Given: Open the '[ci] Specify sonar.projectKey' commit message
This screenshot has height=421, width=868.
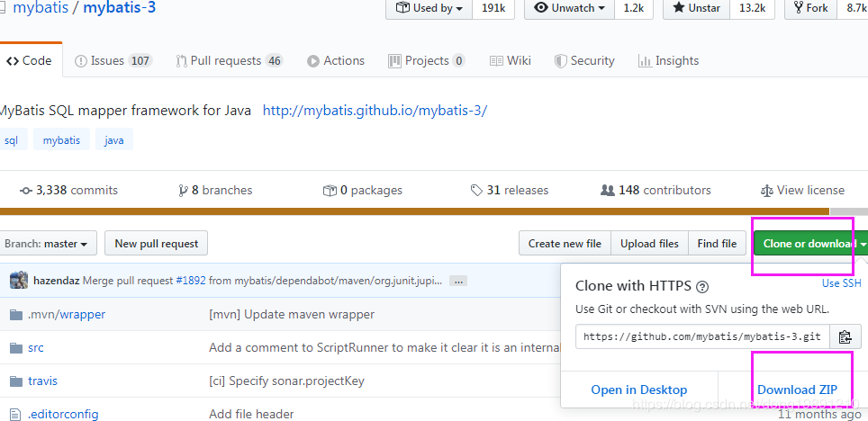Looking at the screenshot, I should [x=286, y=381].
